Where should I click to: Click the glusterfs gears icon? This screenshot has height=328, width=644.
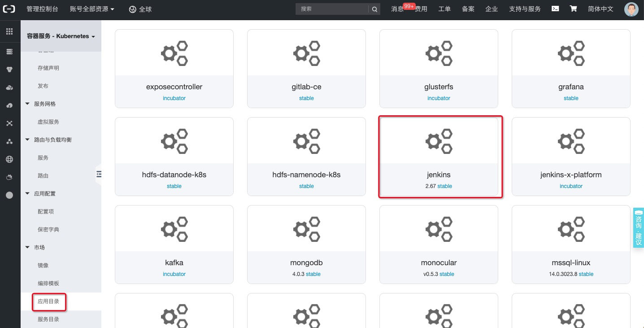pyautogui.click(x=439, y=54)
